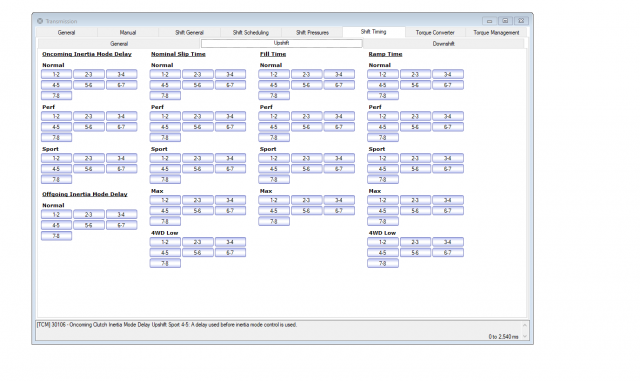Screen dimensions: 640x381
Task: Open Nominal Slip Time 4WD Low 7-8 table
Action: click(x=165, y=263)
